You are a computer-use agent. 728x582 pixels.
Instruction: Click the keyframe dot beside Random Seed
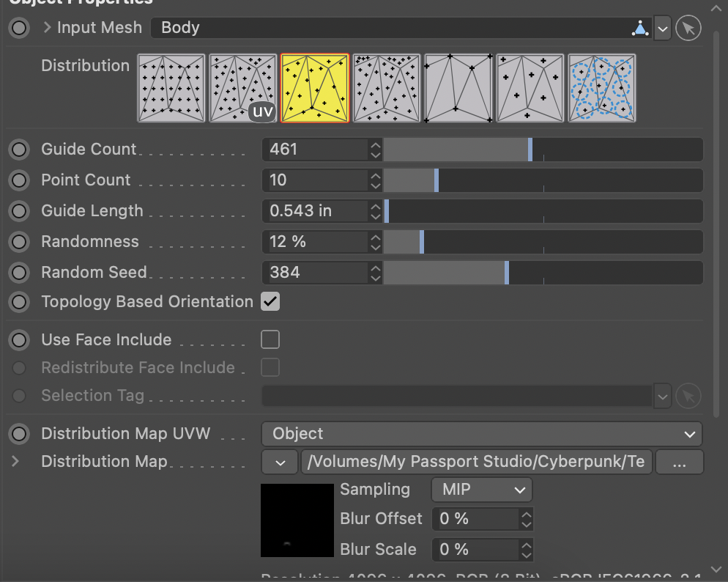tap(19, 273)
